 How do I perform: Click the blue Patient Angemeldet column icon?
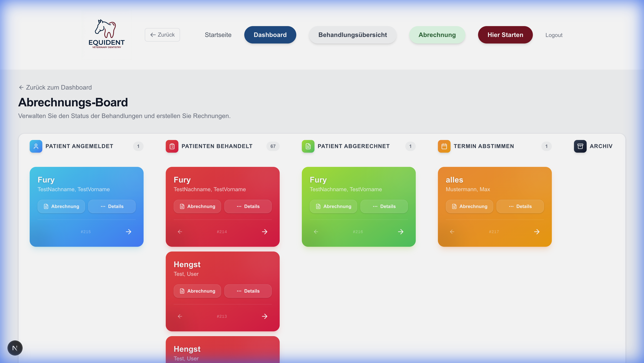click(x=36, y=146)
